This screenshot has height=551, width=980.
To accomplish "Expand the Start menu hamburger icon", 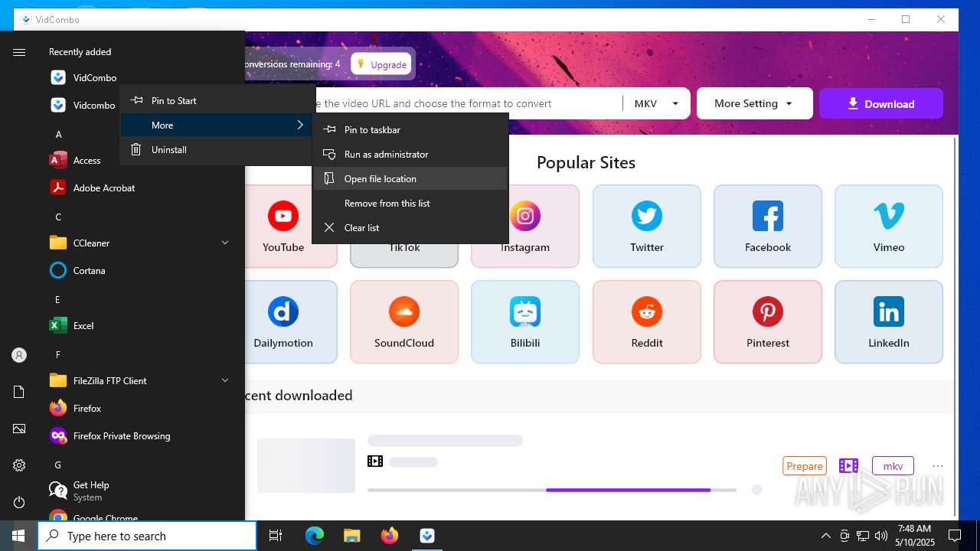I will 19,52.
